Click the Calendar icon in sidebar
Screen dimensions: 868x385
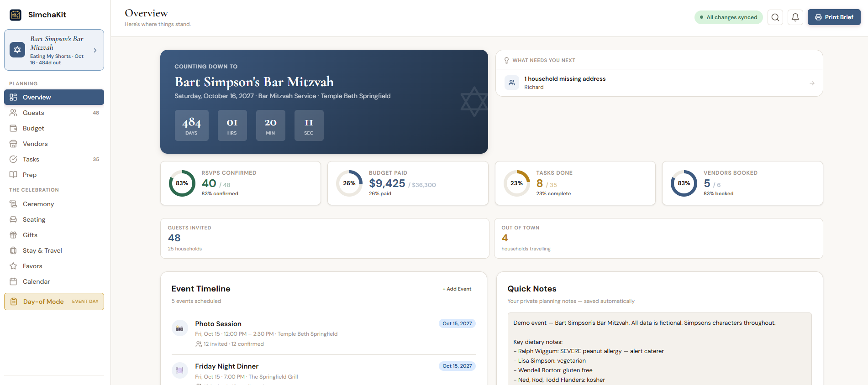13,281
